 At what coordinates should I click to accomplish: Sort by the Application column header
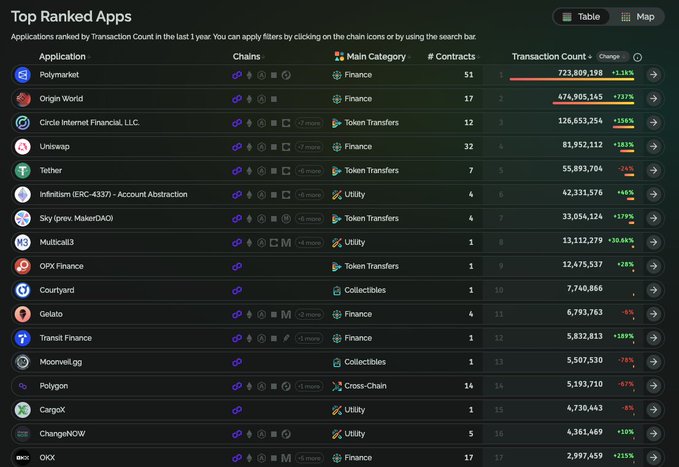pos(62,57)
